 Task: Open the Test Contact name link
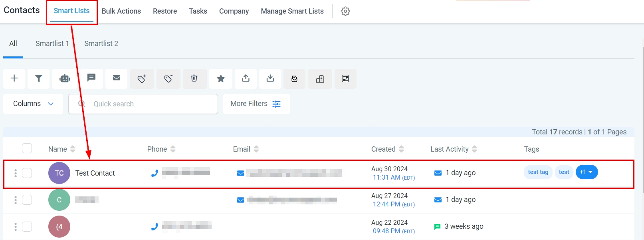point(95,173)
